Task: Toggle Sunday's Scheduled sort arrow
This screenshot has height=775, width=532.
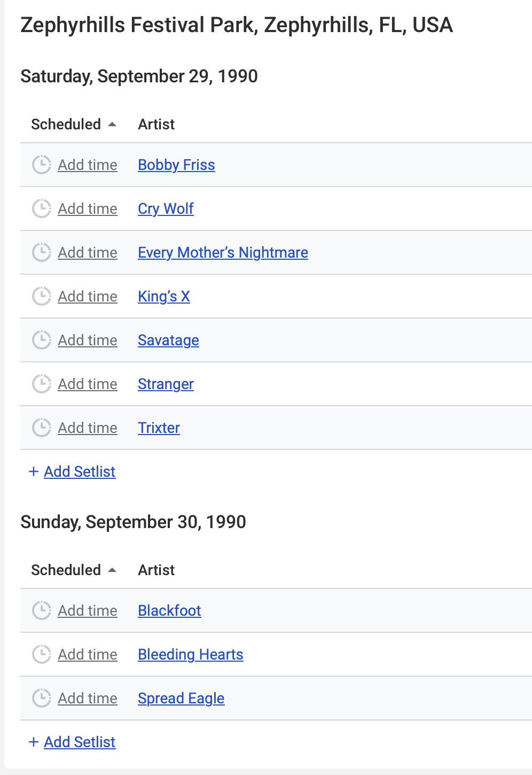Action: [112, 570]
